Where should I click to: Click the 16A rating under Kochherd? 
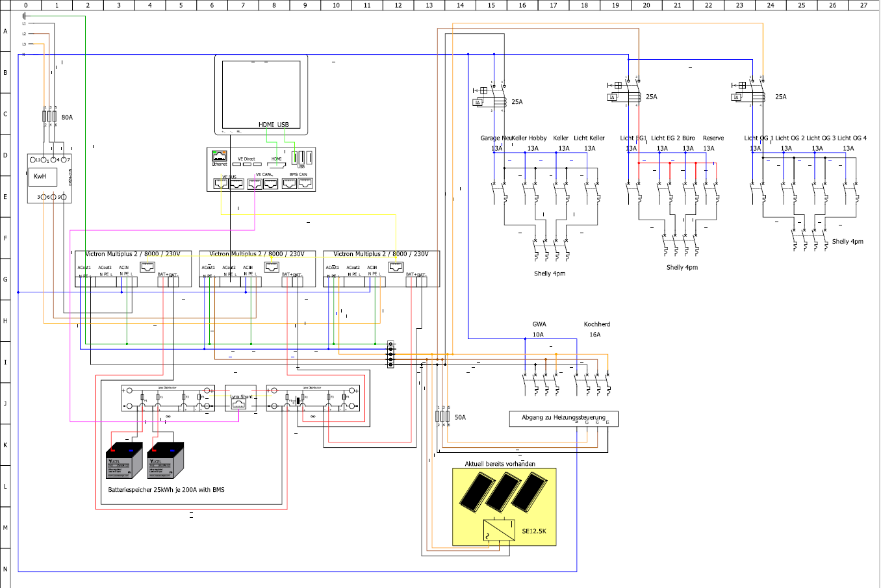click(595, 335)
